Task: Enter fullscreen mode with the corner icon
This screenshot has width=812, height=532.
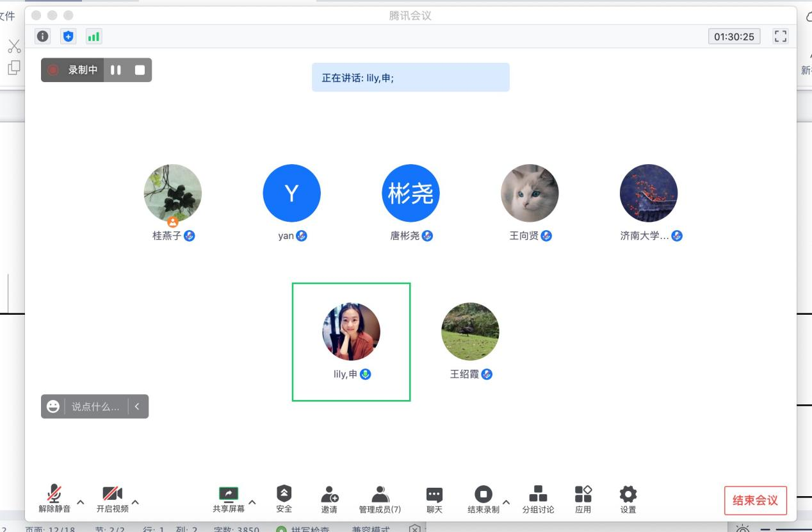Action: [780, 37]
